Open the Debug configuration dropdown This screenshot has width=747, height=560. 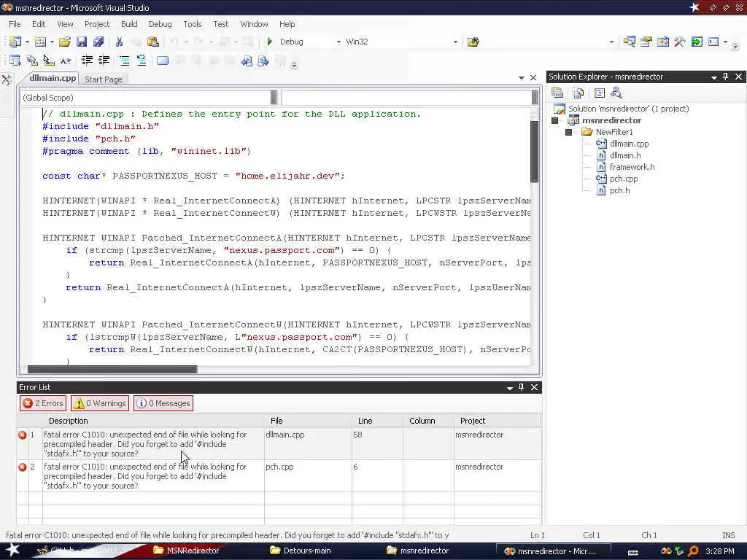click(x=338, y=42)
